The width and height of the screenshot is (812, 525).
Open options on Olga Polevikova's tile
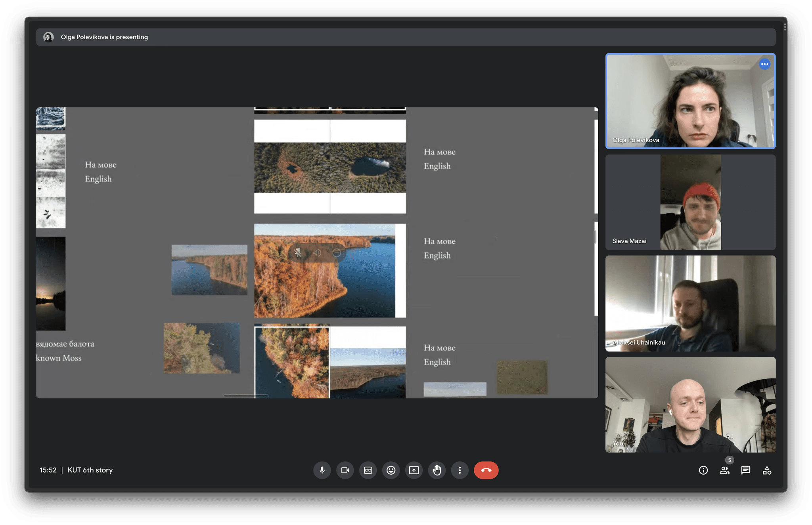tap(764, 64)
